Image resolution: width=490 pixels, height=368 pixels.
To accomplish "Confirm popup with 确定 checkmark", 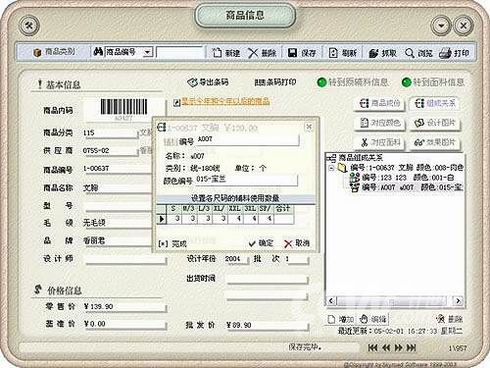I will pos(261,243).
